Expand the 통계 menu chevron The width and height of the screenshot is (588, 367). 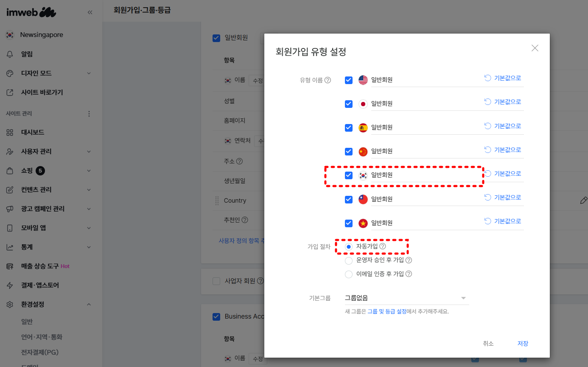(x=89, y=247)
